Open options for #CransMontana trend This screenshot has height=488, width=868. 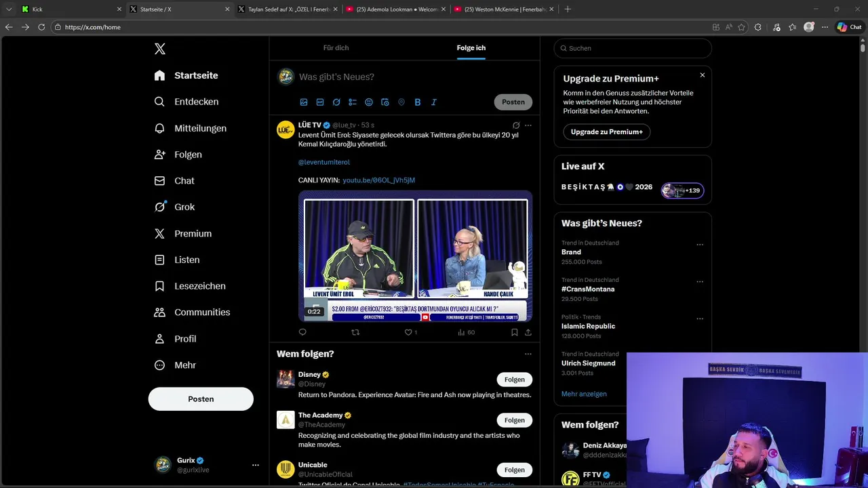pos(700,282)
